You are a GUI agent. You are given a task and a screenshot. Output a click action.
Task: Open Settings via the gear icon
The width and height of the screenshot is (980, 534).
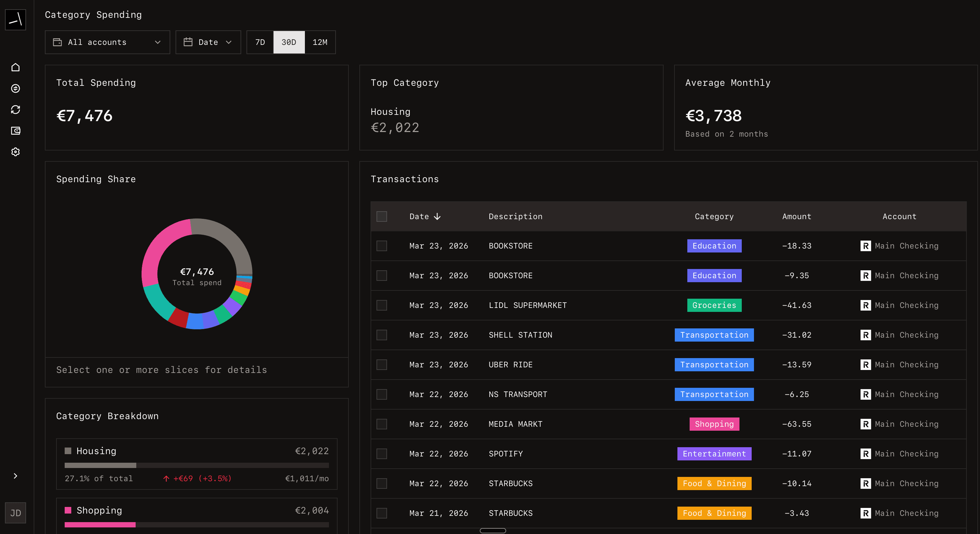tap(15, 152)
